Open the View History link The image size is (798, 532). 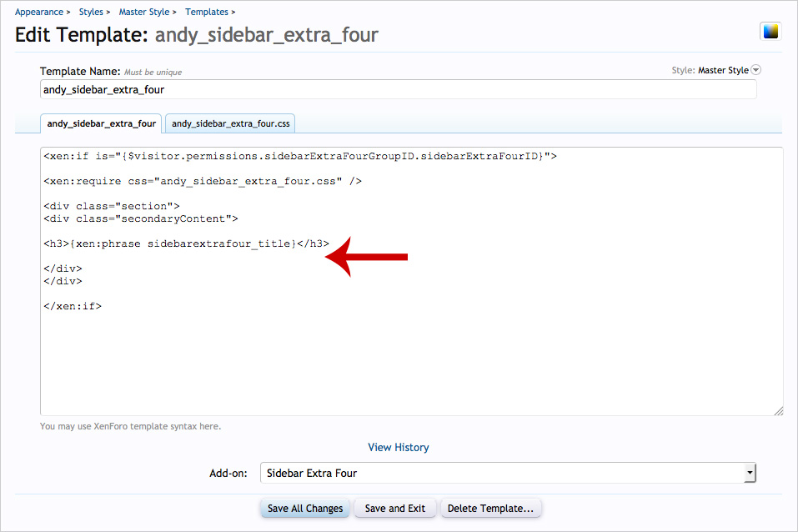(398, 447)
